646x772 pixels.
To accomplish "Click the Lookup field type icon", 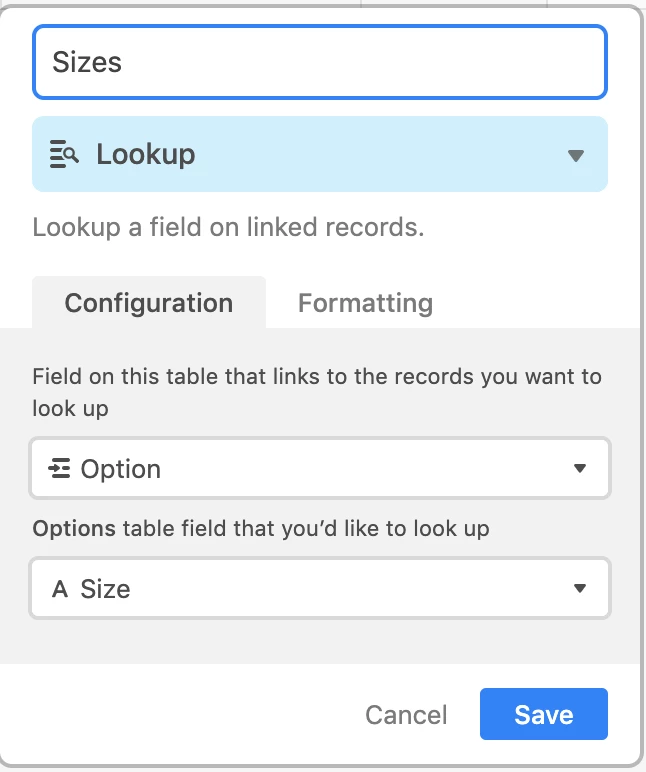I will pos(64,155).
